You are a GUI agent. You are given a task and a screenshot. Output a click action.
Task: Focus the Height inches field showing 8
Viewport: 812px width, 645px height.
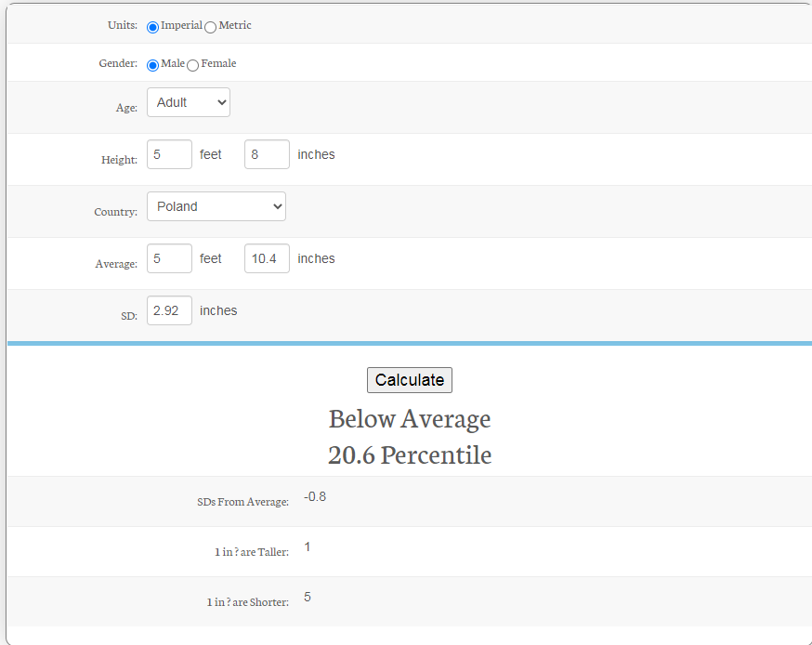click(x=267, y=154)
